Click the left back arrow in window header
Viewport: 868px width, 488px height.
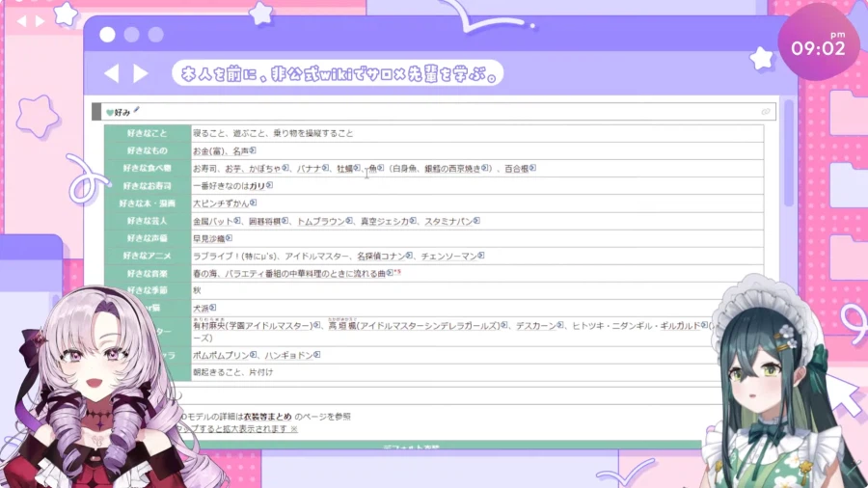point(111,73)
